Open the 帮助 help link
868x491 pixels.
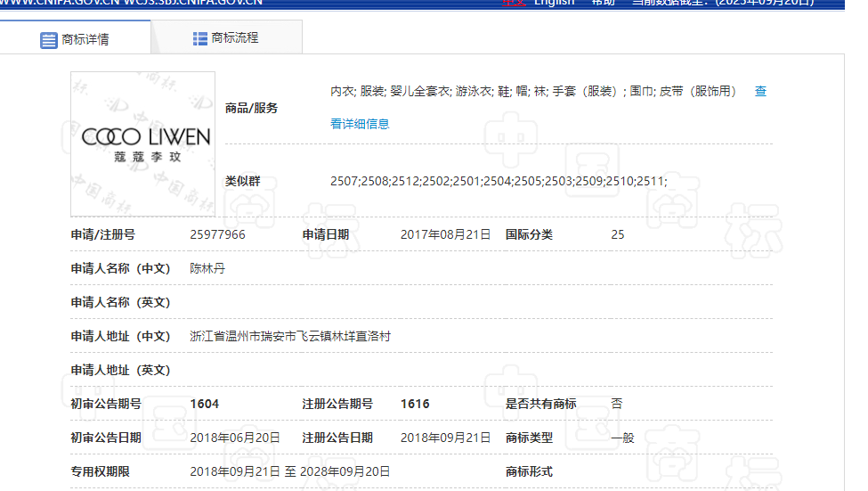[x=604, y=3]
